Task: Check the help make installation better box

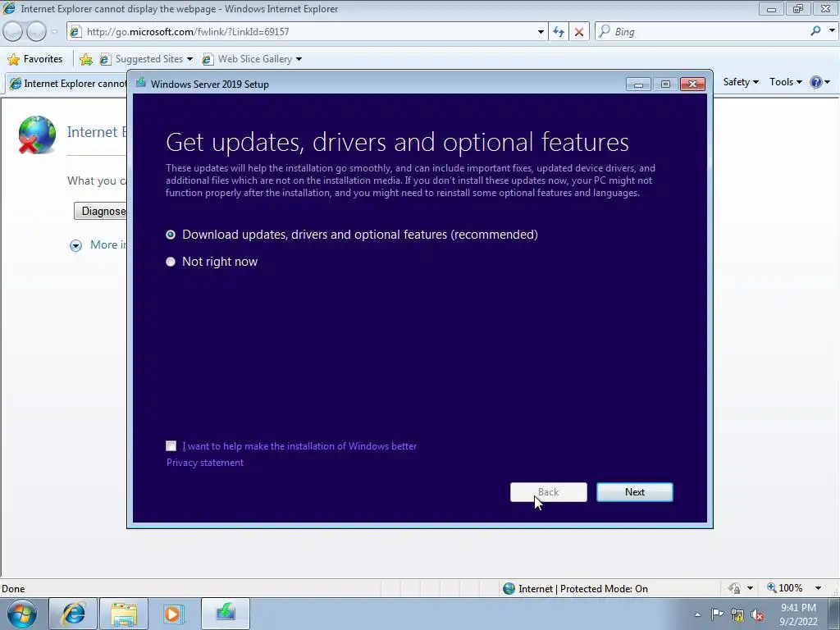Action: pos(171,445)
